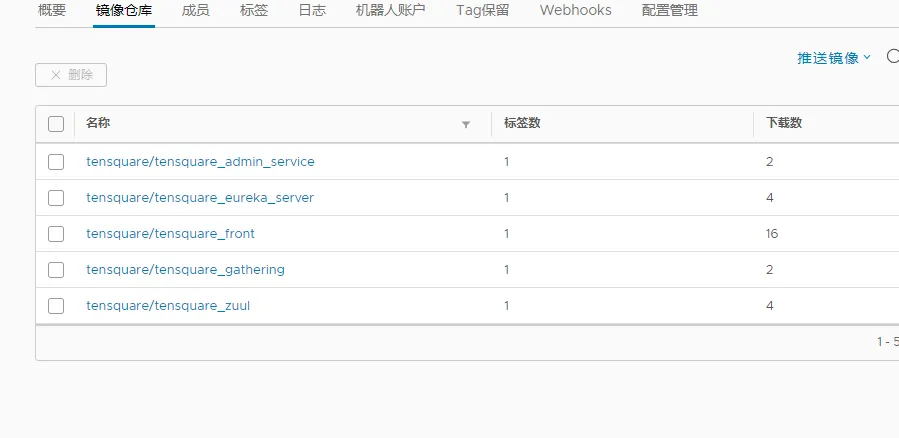
Task: Select the checkbox for tensquare_front
Action: pyautogui.click(x=56, y=234)
